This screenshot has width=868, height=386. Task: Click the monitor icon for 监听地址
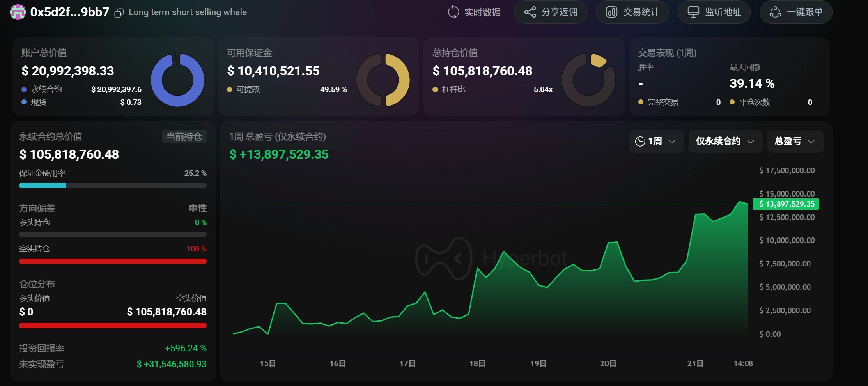tap(693, 12)
